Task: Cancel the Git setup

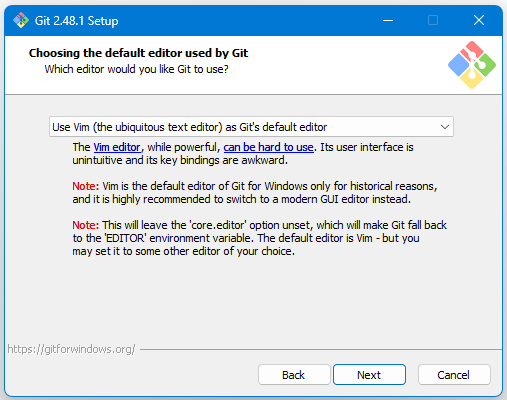Action: 454,375
